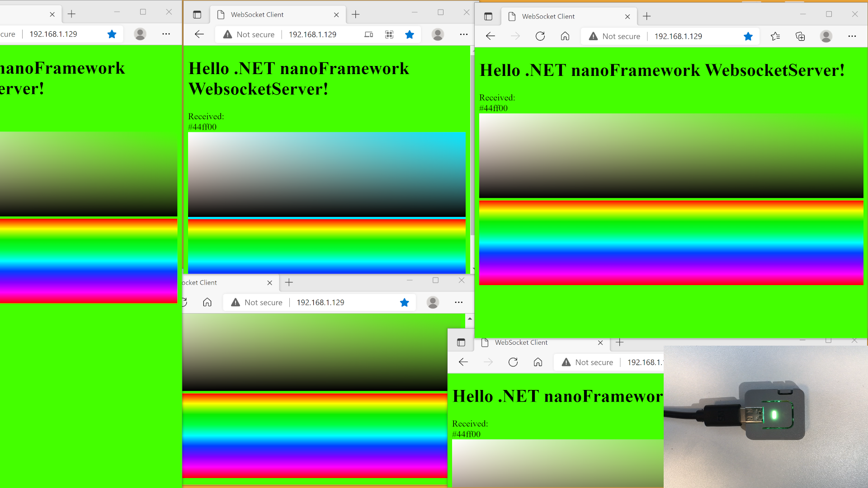
Task: Click the Home icon in the bottom-right window
Action: pos(538,362)
